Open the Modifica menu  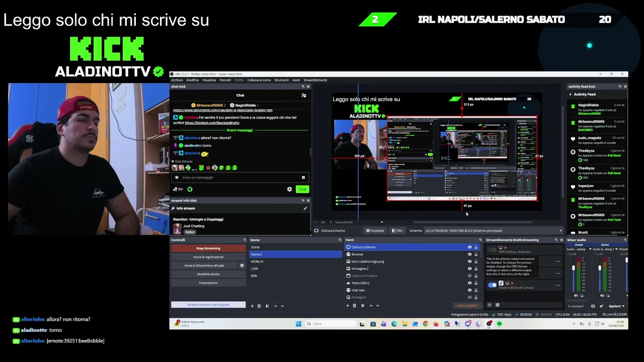click(193, 80)
